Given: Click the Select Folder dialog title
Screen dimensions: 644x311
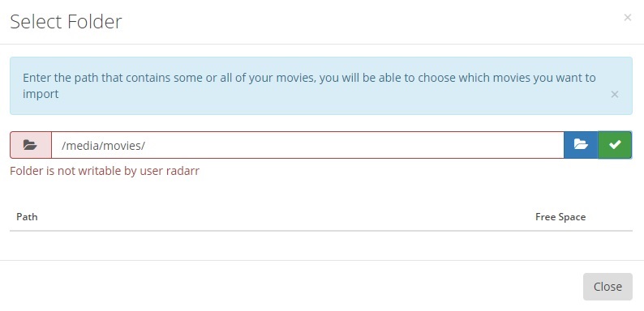Looking at the screenshot, I should pos(66,22).
